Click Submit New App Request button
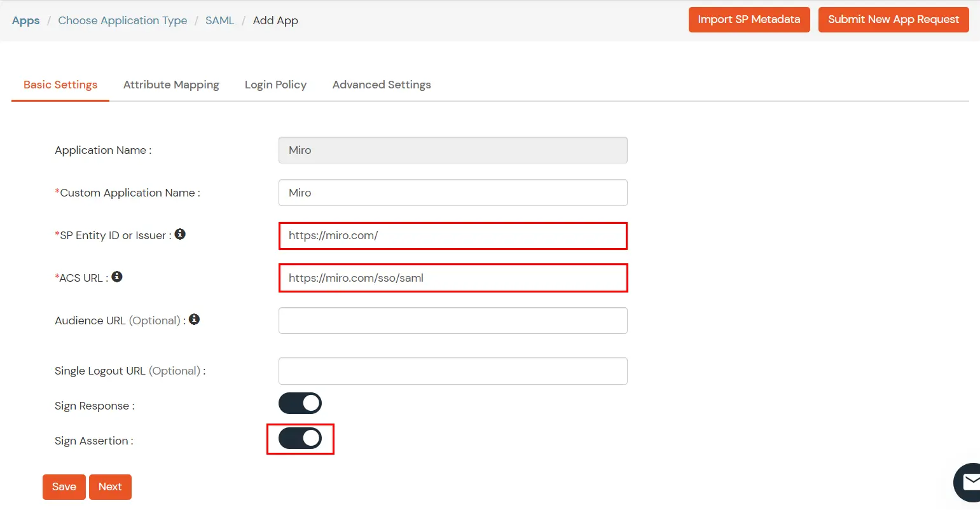Viewport: 980px width, 510px height. [894, 19]
